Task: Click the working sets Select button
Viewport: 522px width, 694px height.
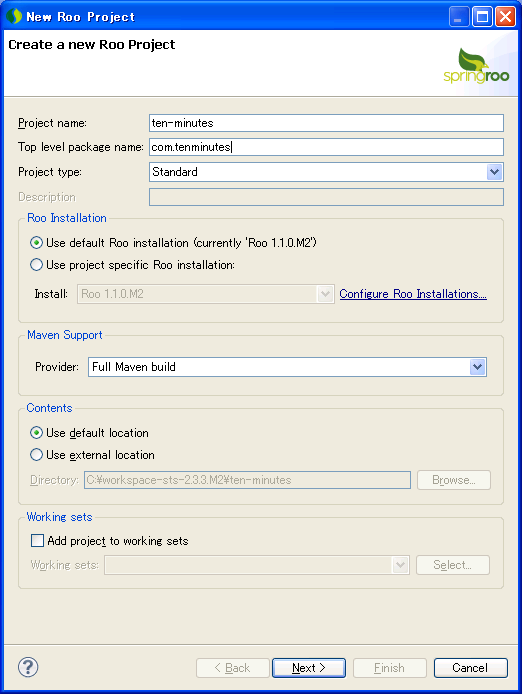Action: coord(452,565)
